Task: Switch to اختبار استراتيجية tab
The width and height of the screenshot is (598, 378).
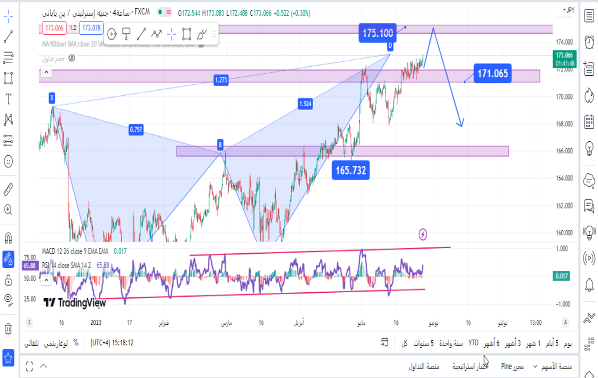Action: coord(470,367)
